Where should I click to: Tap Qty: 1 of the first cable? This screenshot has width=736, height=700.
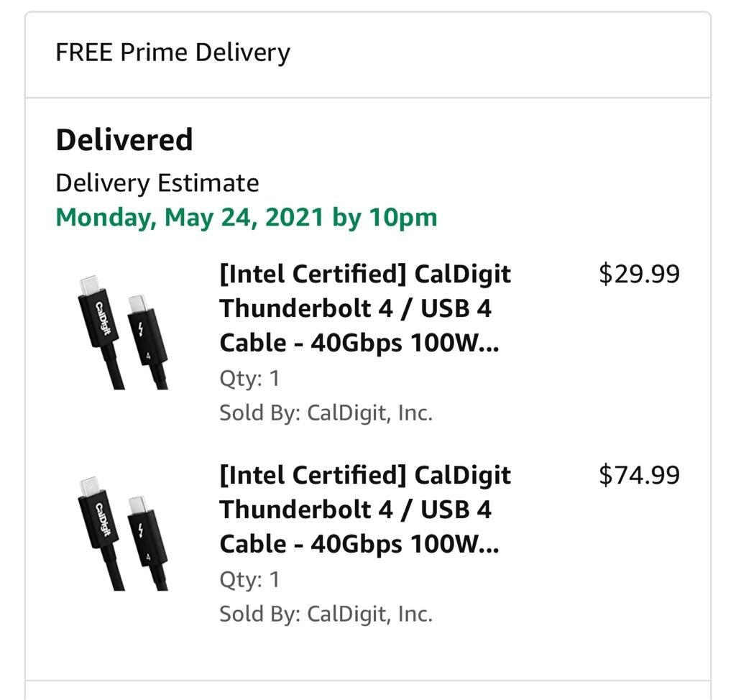point(249,379)
